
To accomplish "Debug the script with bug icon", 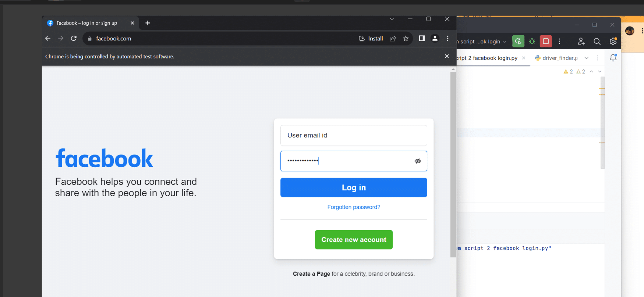I will pyautogui.click(x=532, y=42).
